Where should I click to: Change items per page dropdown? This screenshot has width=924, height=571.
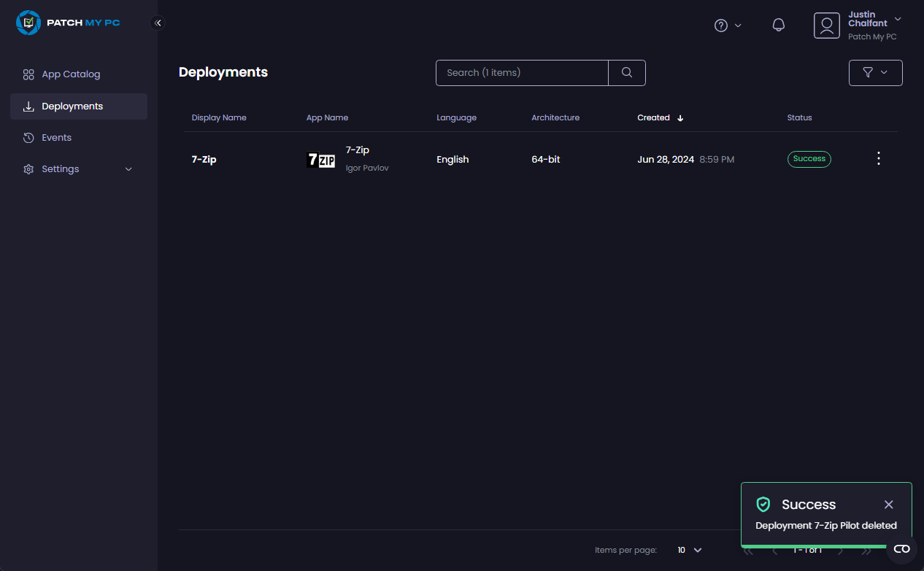(689, 550)
